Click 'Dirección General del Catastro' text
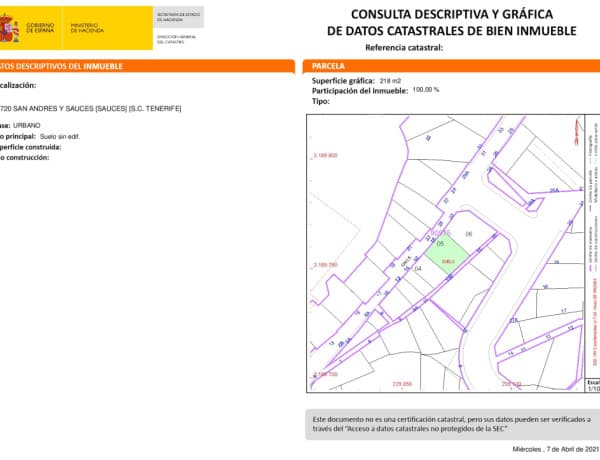 (176, 39)
